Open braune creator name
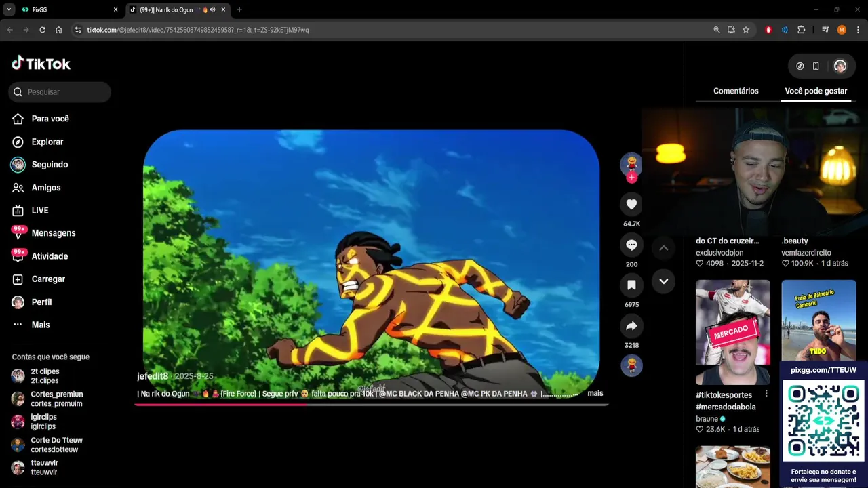868x488 pixels. 707,419
